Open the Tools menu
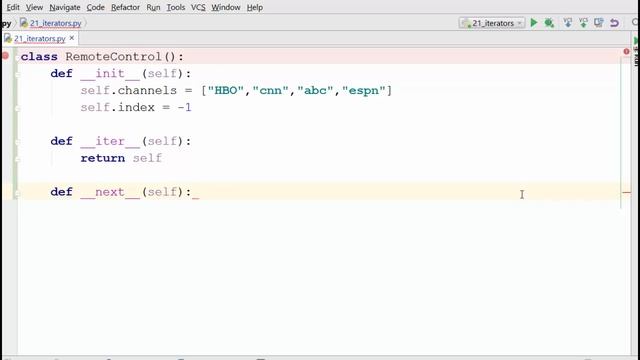Screen dimensions: 640x360 click(x=176, y=7)
